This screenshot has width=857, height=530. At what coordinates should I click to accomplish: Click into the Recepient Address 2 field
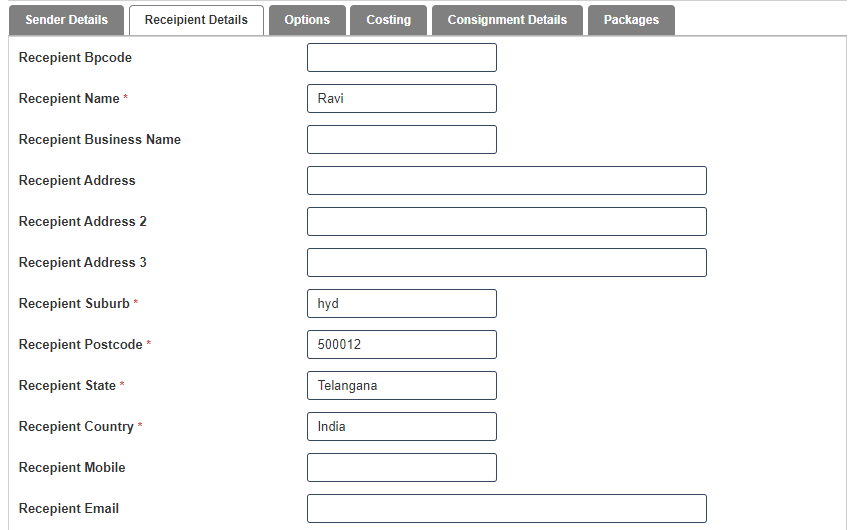tap(506, 222)
